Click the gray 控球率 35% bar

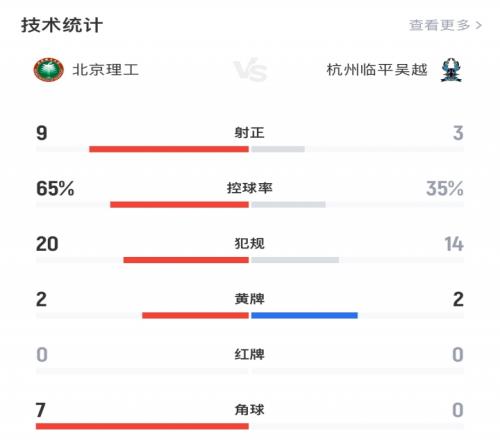(288, 204)
